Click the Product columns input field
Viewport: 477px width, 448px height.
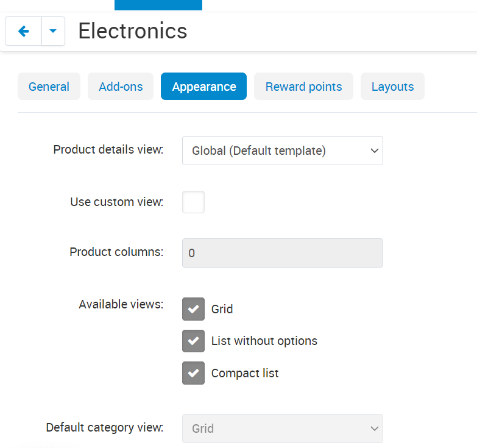click(282, 253)
